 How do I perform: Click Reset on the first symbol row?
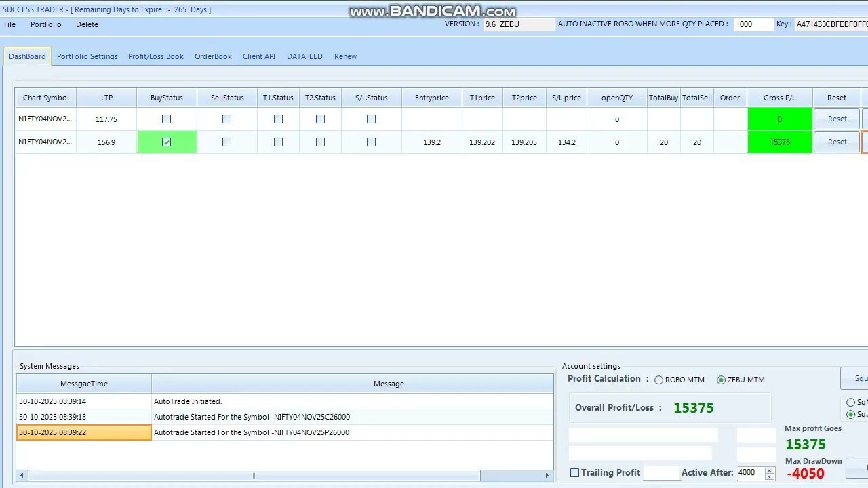[836, 119]
